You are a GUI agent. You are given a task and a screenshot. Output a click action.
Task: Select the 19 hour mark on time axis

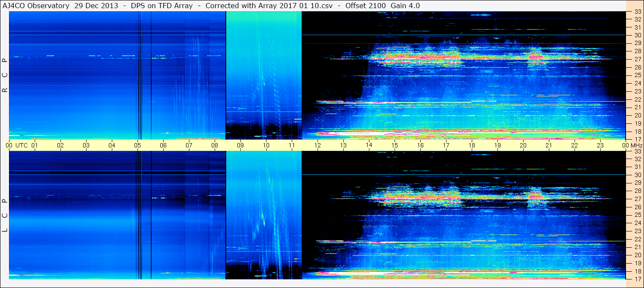497,145
